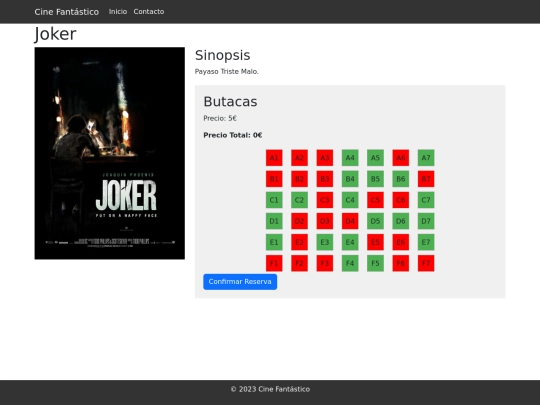Select occupied seat A1
The image size is (540, 405).
(x=274, y=158)
